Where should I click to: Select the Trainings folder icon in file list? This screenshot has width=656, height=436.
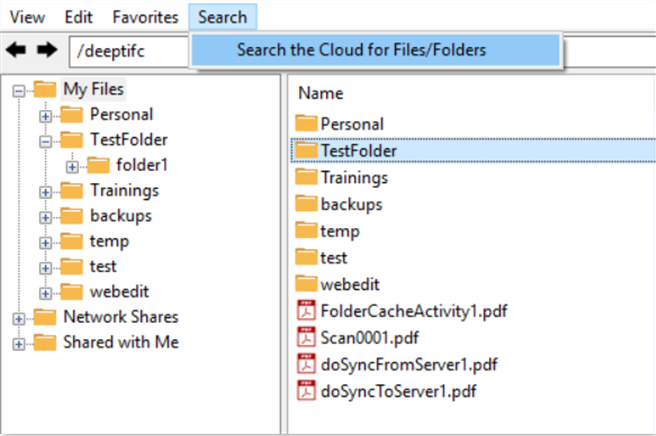pyautogui.click(x=306, y=177)
